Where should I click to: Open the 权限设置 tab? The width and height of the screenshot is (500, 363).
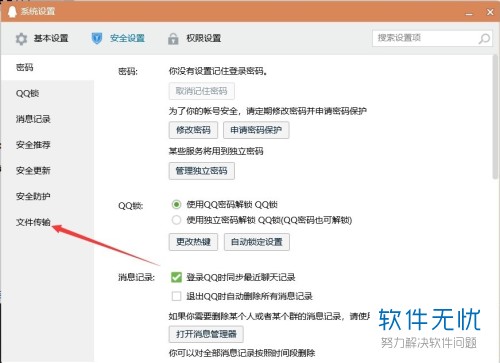click(194, 38)
